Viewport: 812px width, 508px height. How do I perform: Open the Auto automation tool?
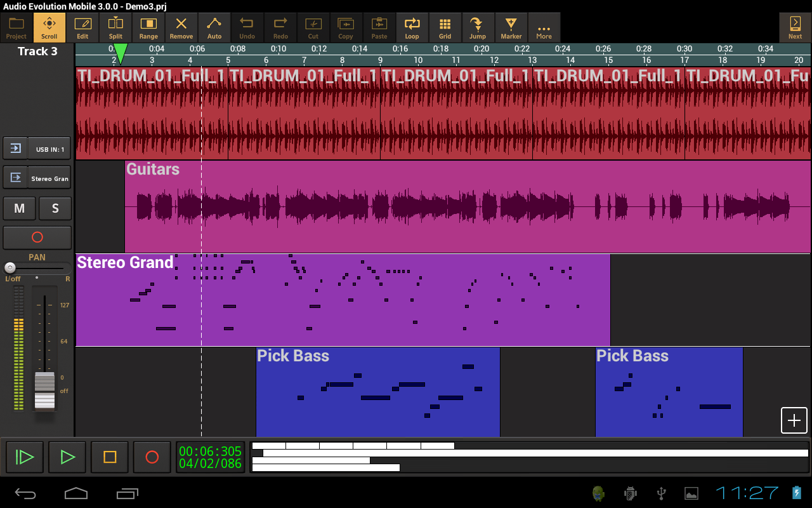coord(214,28)
